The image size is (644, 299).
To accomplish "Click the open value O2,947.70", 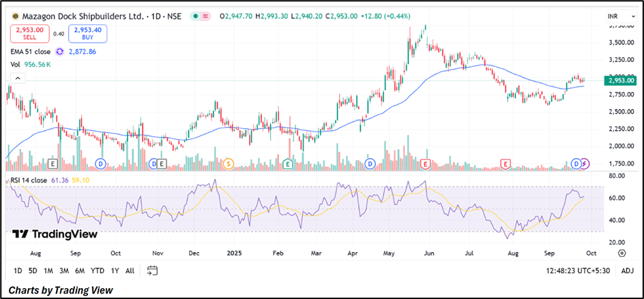I will coord(236,16).
